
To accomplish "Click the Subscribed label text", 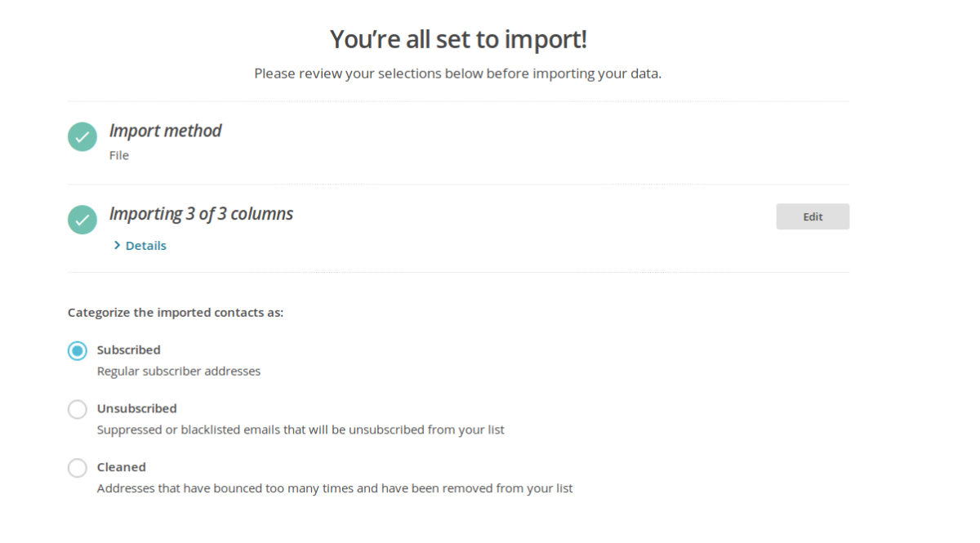I will [128, 349].
